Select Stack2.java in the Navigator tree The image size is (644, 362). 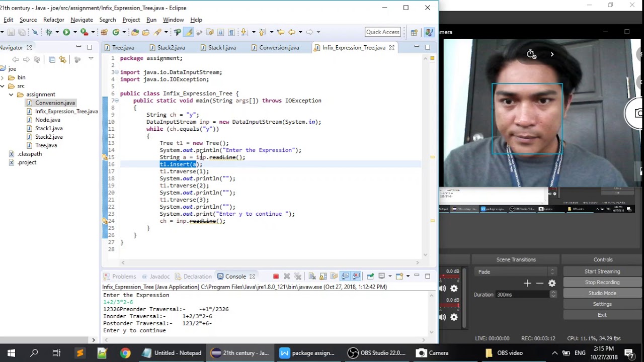[x=49, y=137]
